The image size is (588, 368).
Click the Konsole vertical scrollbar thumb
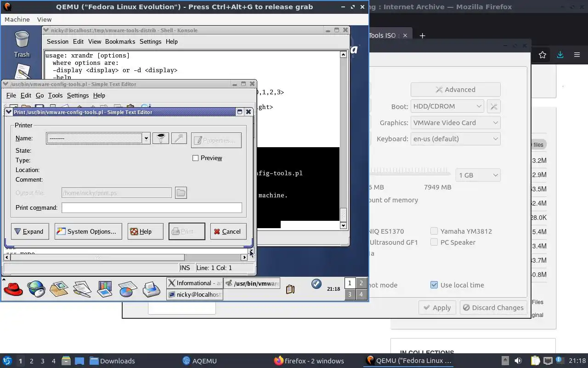coord(343,214)
